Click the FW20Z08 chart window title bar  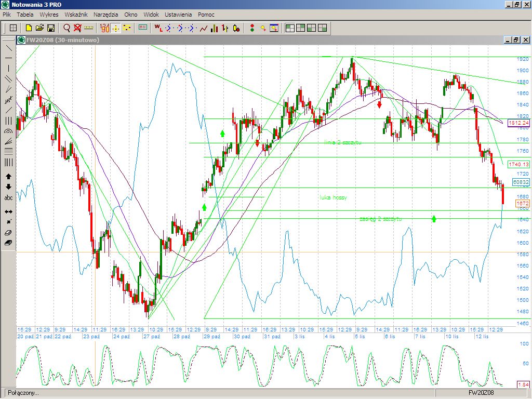(260, 40)
